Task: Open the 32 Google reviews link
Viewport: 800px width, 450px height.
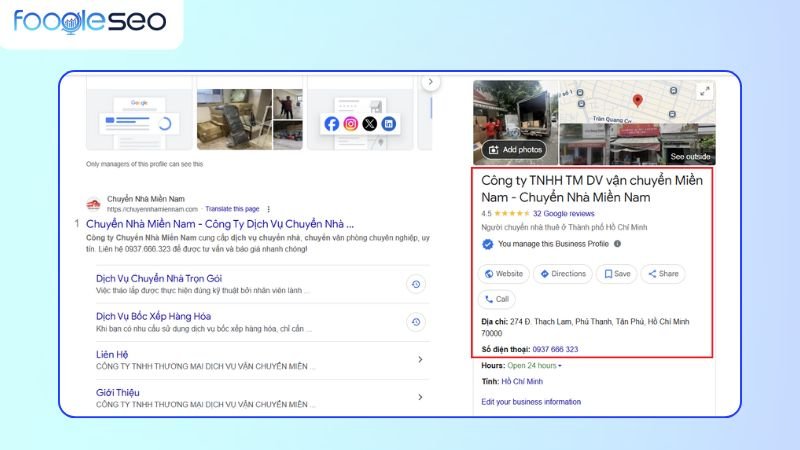Action: pyautogui.click(x=563, y=213)
